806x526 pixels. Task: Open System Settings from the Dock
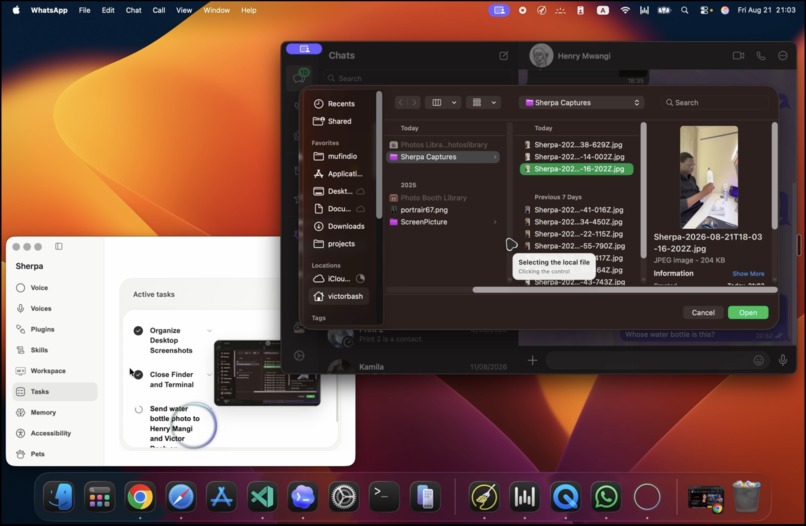pyautogui.click(x=343, y=497)
